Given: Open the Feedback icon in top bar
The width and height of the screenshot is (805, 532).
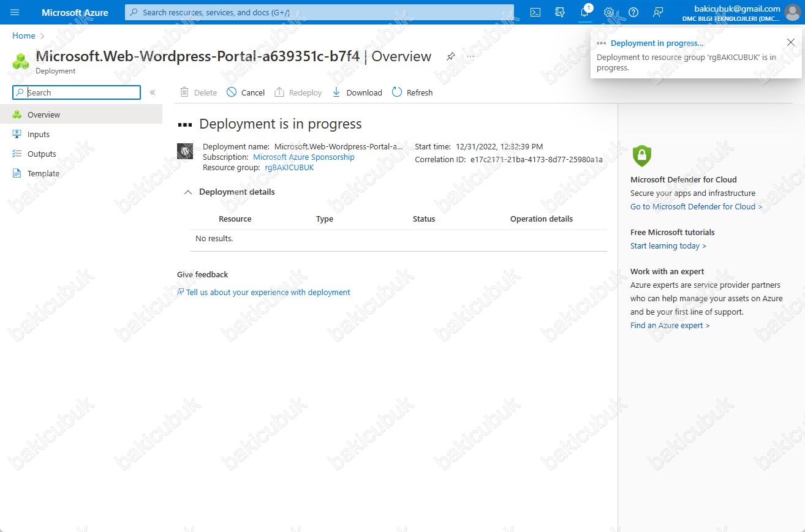Looking at the screenshot, I should (658, 12).
